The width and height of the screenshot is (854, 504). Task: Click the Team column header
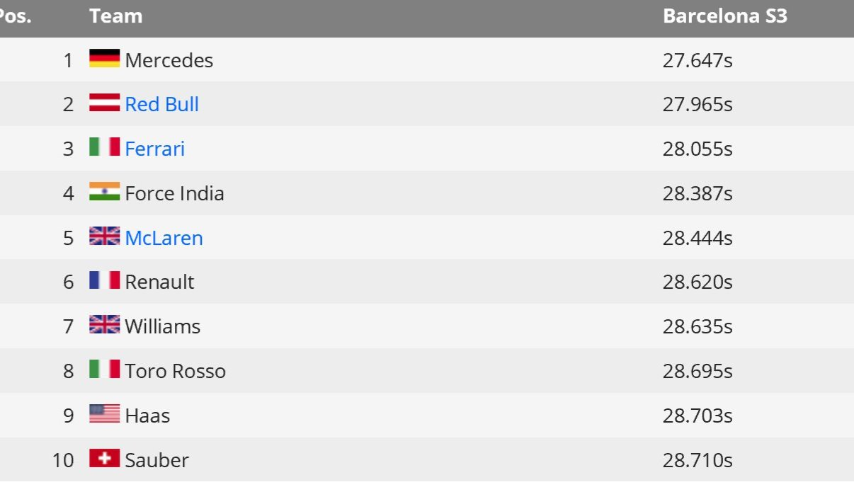(115, 16)
